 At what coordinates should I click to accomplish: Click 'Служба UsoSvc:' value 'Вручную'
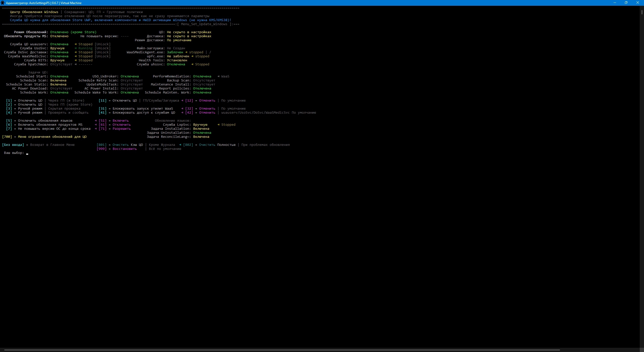point(57,48)
